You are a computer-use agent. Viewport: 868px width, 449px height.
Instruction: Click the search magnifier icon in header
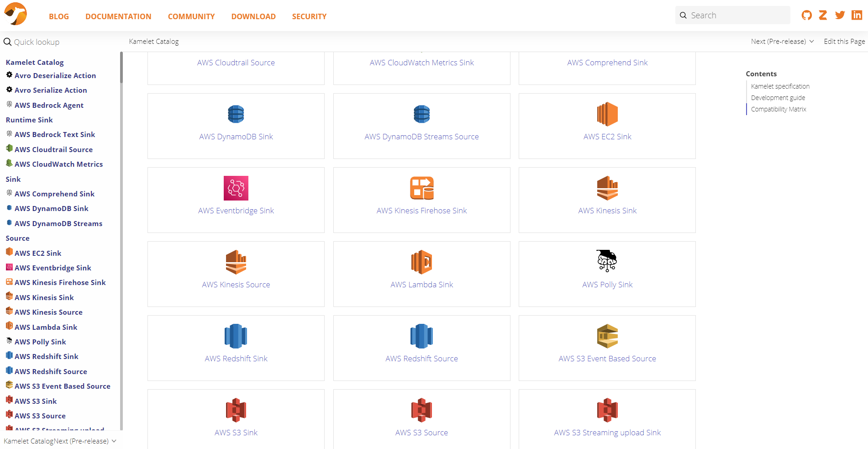point(683,16)
